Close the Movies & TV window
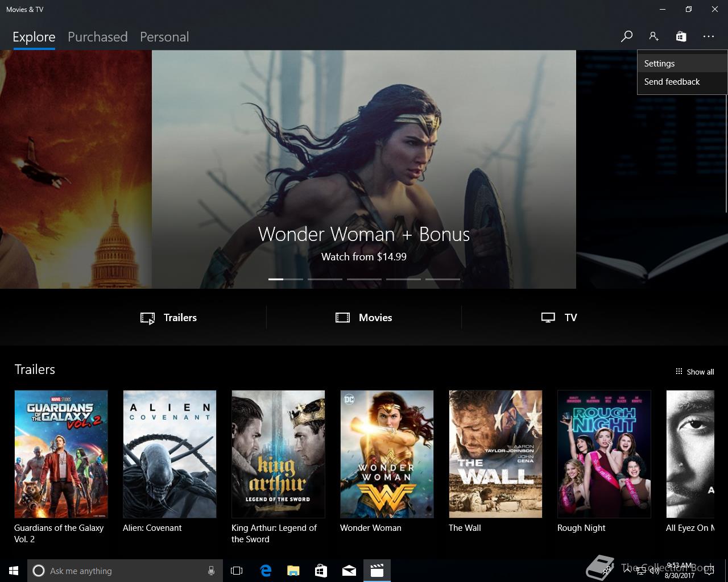Screen dimensions: 728x582 715,9
